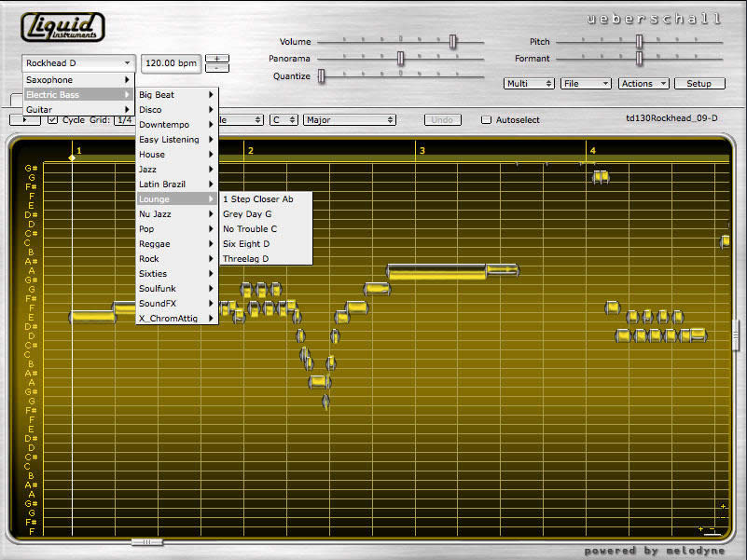Select the lowest note blob in the dip

point(325,401)
